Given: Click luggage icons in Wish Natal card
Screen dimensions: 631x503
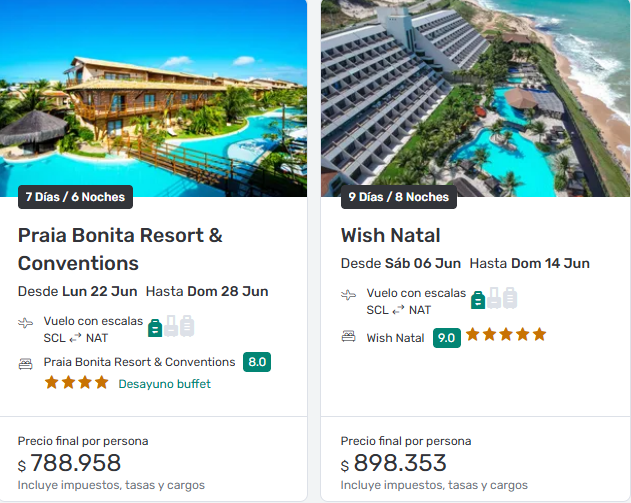Looking at the screenshot, I should [494, 298].
